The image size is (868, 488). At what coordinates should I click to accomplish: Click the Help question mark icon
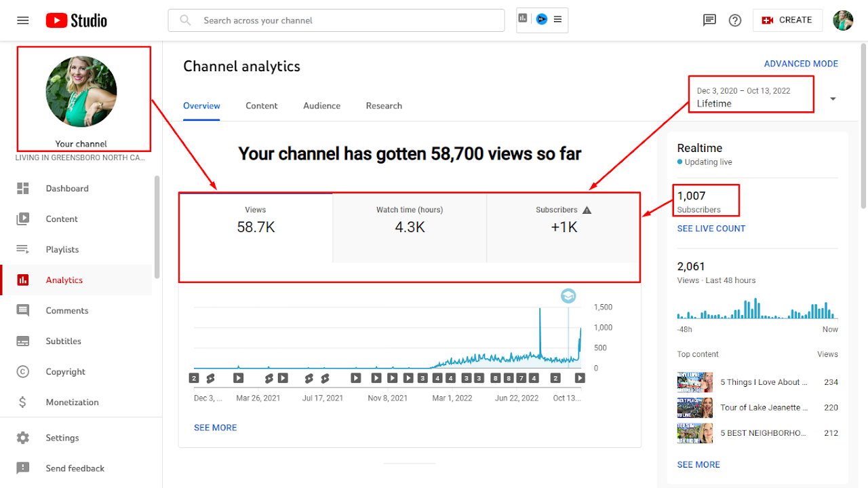pyautogui.click(x=735, y=20)
